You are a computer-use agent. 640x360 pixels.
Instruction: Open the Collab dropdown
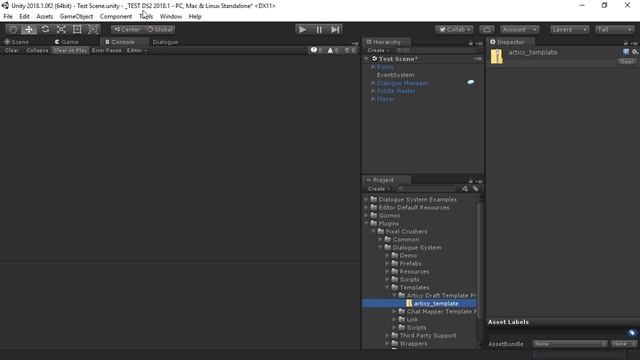(454, 29)
